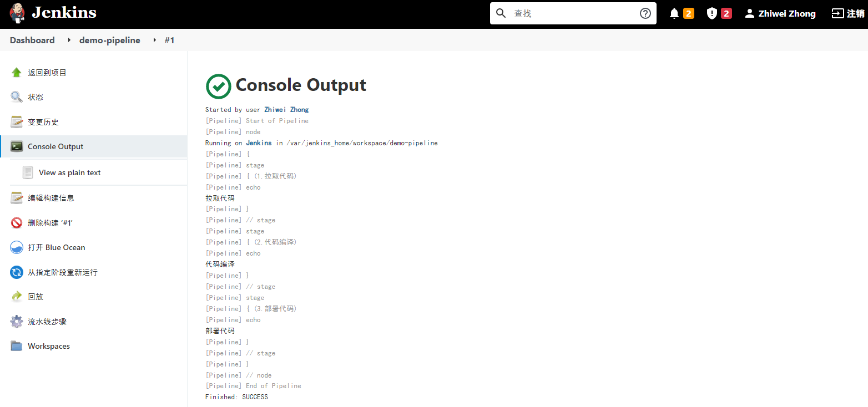Click the Jenkins butler logo icon
This screenshot has width=868, height=407.
[x=17, y=13]
